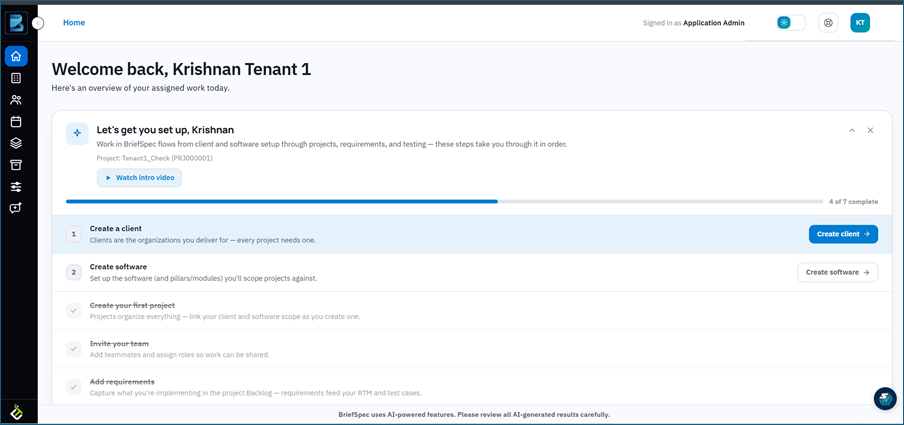The image size is (904, 425).
Task: Open the KT user avatar menu
Action: [860, 23]
